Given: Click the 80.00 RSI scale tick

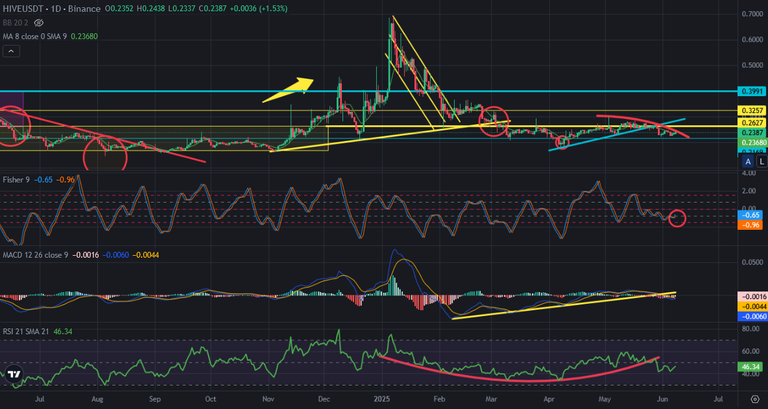Looking at the screenshot, I should click(751, 329).
